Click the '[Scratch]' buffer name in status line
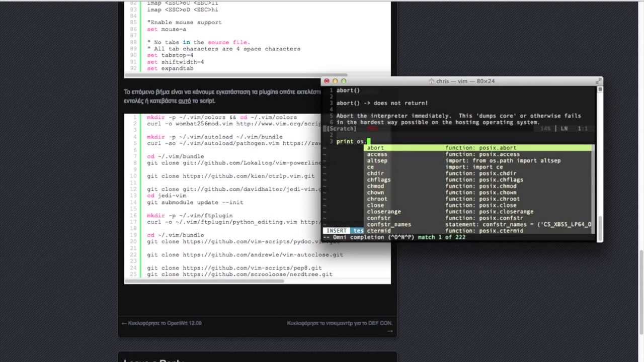The width and height of the screenshot is (644, 362). pyautogui.click(x=341, y=129)
